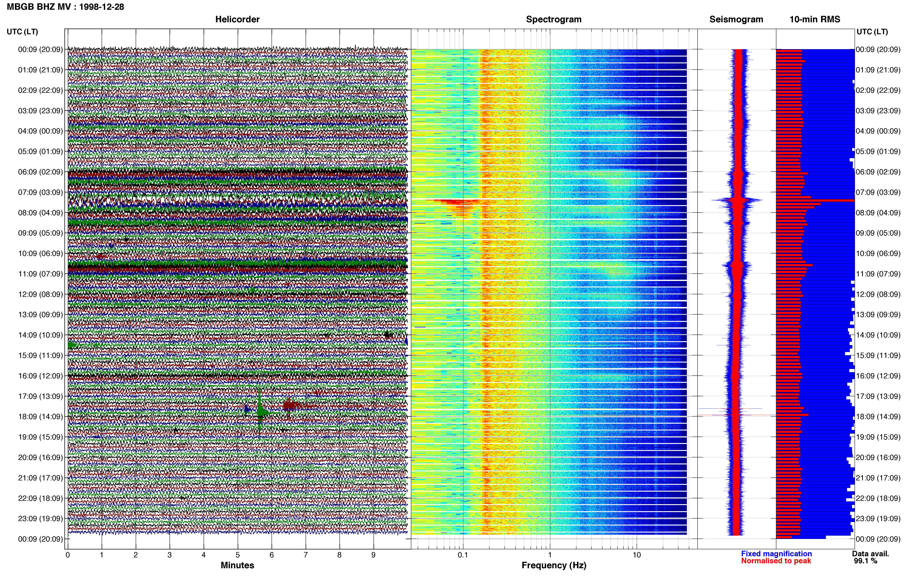Select the 'Helicorder' panel heading

[x=237, y=20]
